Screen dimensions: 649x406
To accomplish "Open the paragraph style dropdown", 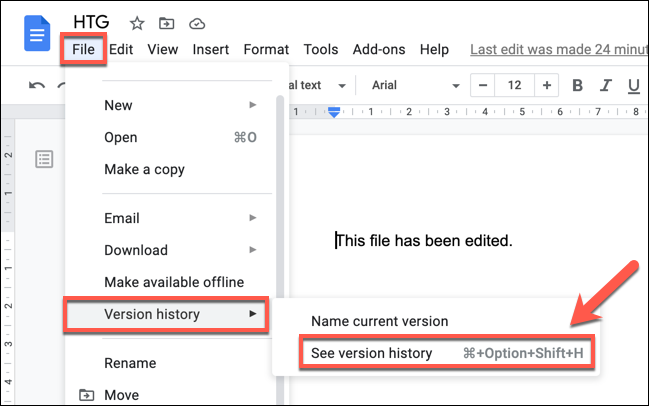I will coord(320,86).
